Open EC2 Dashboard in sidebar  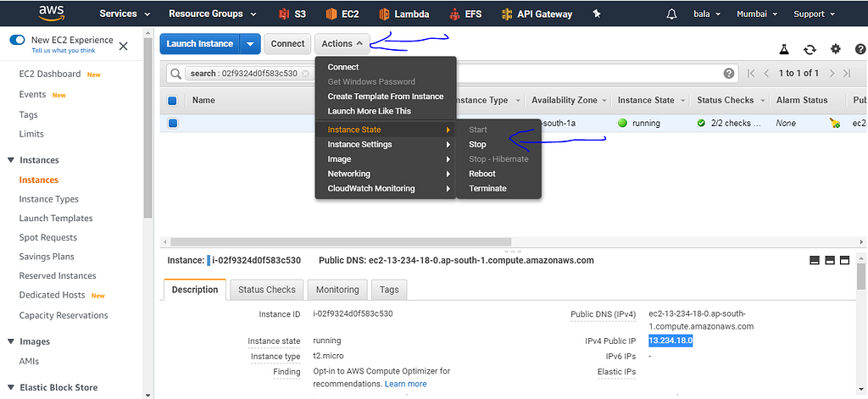coord(50,74)
